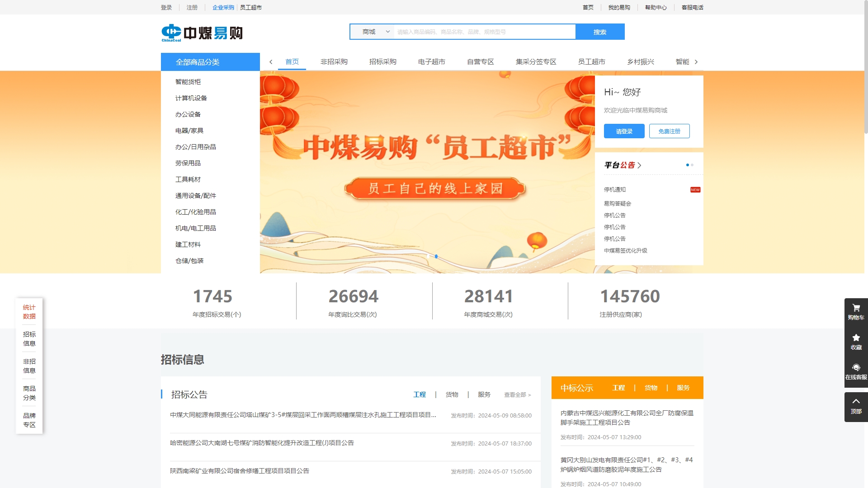Viewport: 868px width, 488px height.
Task: Click 员工超市 link in top bar
Action: (x=251, y=7)
